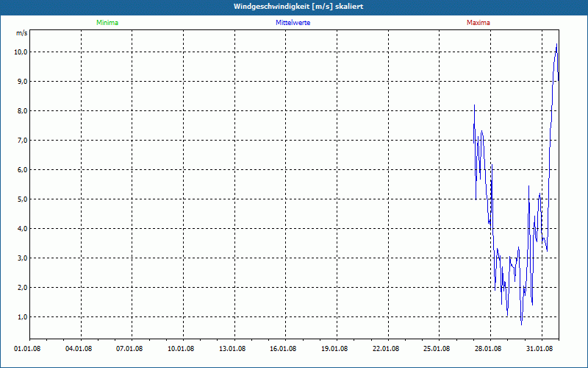Click the blue curve's peak above 10 m/s

pos(556,44)
